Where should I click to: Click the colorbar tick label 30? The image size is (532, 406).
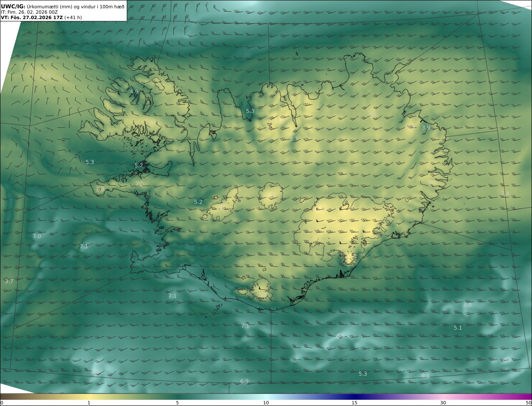(x=443, y=403)
